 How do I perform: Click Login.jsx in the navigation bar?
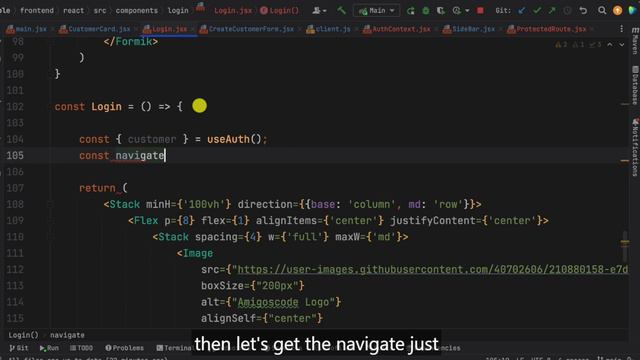pos(233,11)
